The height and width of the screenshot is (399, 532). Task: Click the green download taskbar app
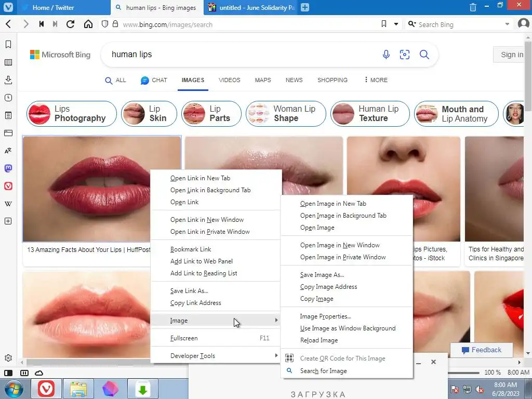(x=143, y=389)
